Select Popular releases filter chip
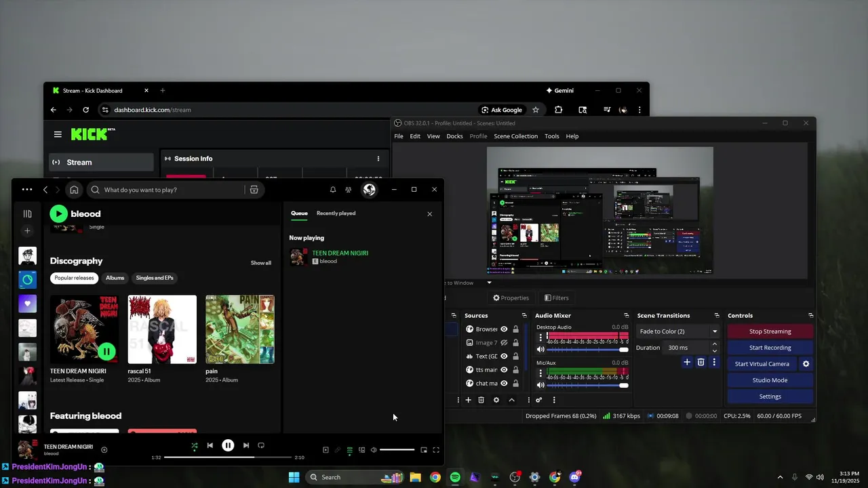The image size is (868, 488). [74, 278]
